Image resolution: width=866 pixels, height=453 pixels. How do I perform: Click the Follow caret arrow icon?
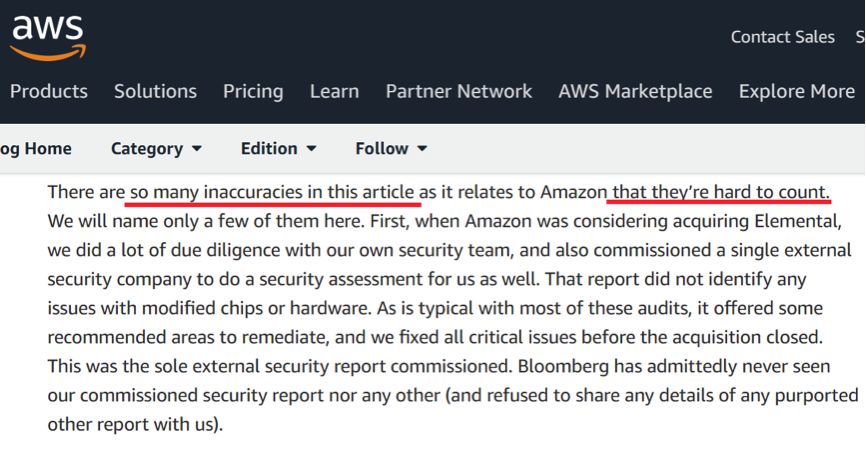pos(422,149)
